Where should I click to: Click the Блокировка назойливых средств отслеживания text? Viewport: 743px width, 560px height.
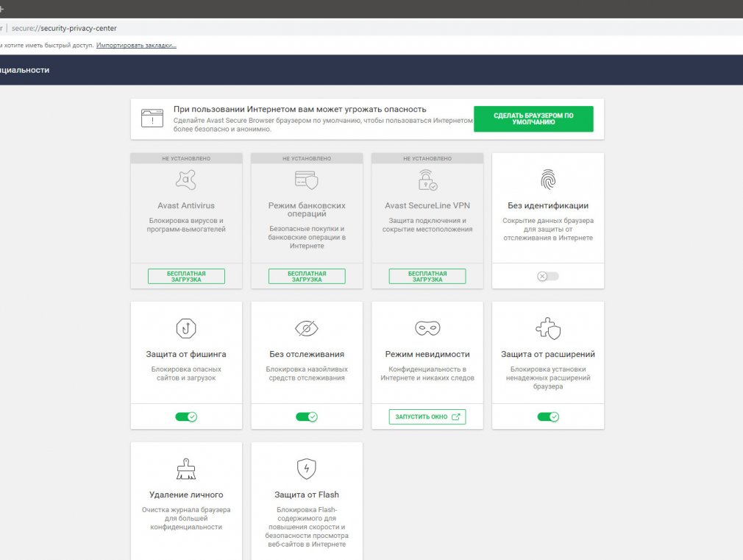coord(307,374)
